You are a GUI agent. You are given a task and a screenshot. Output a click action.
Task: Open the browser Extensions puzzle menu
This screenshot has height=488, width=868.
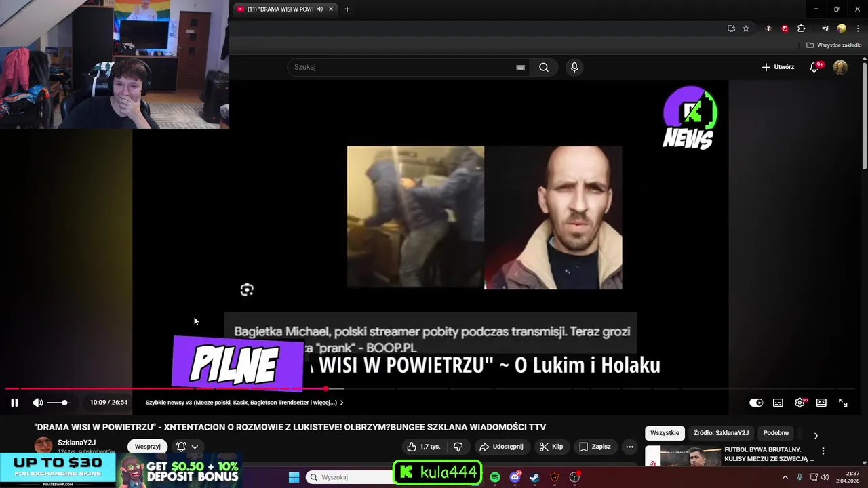[x=801, y=28]
